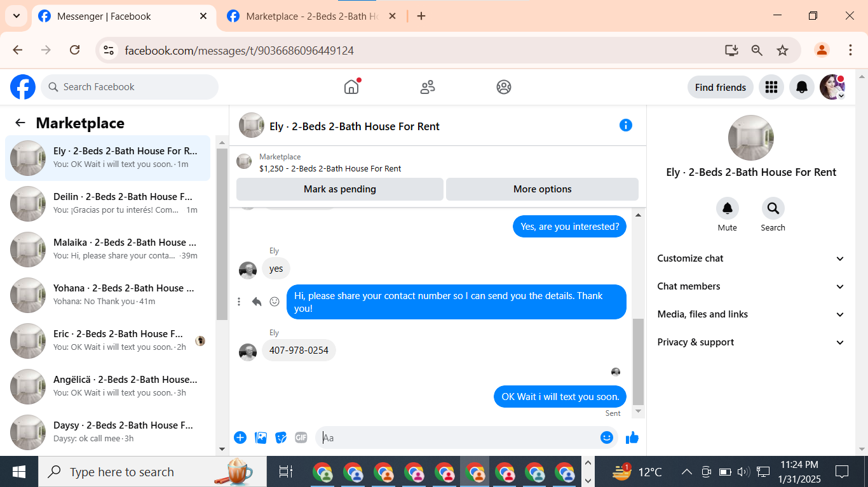View site information icon
868x487 pixels.
pyautogui.click(x=109, y=50)
